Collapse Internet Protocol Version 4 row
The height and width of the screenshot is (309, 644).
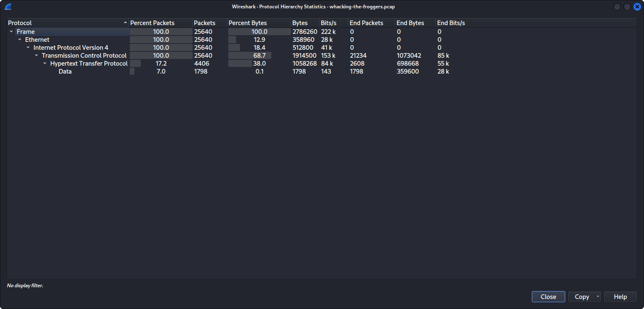(x=28, y=48)
